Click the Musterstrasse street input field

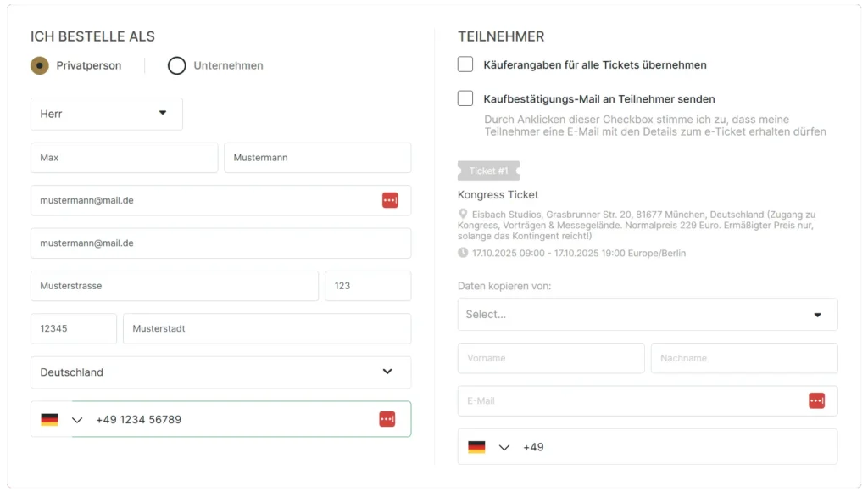[x=175, y=286]
